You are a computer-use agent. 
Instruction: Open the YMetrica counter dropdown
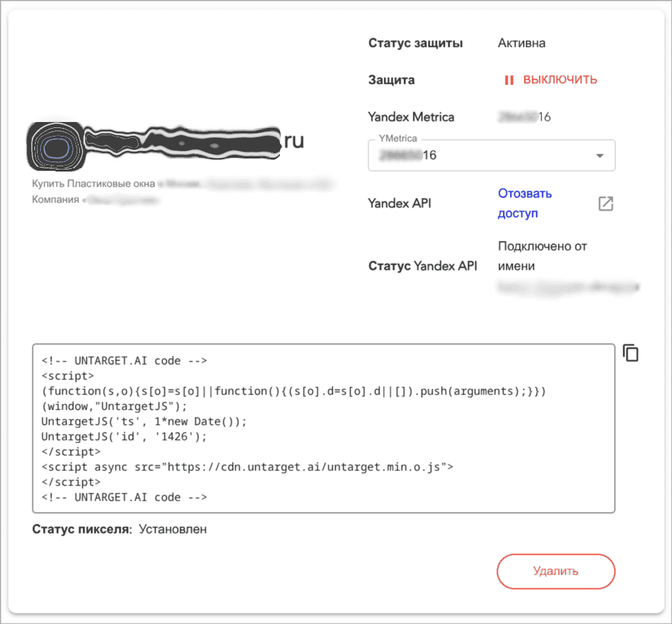[490, 156]
